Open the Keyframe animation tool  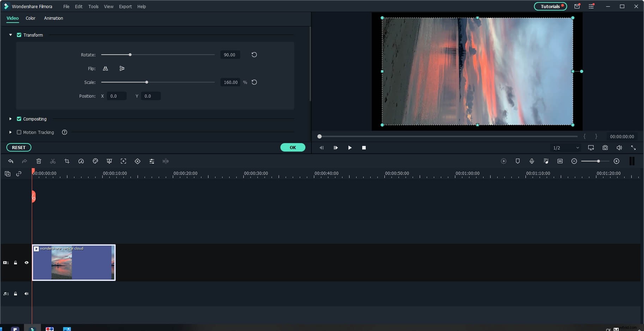point(138,161)
